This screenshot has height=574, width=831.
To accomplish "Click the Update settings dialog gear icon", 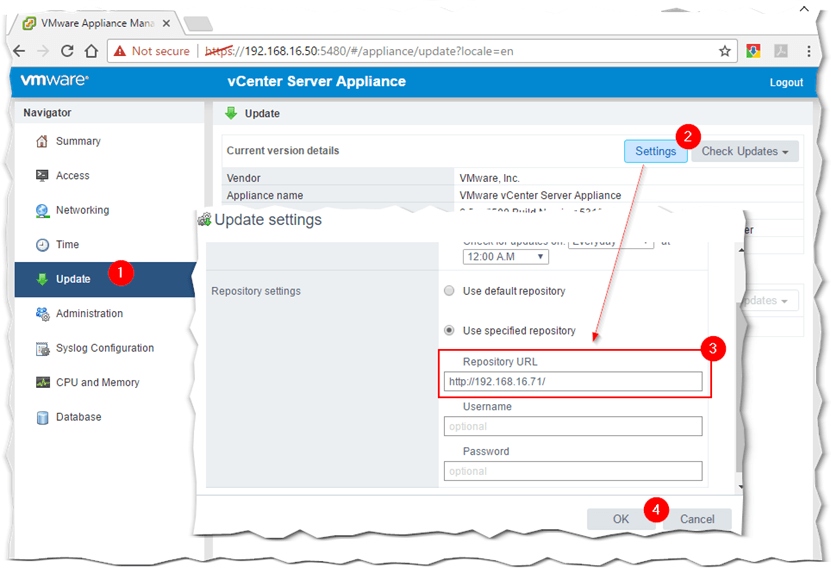I will (204, 219).
